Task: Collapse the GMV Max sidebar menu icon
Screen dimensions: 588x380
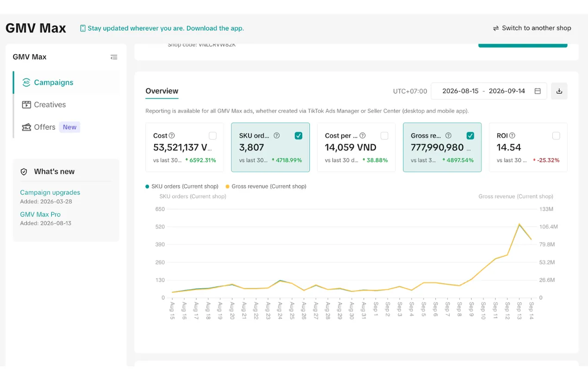Action: point(114,57)
